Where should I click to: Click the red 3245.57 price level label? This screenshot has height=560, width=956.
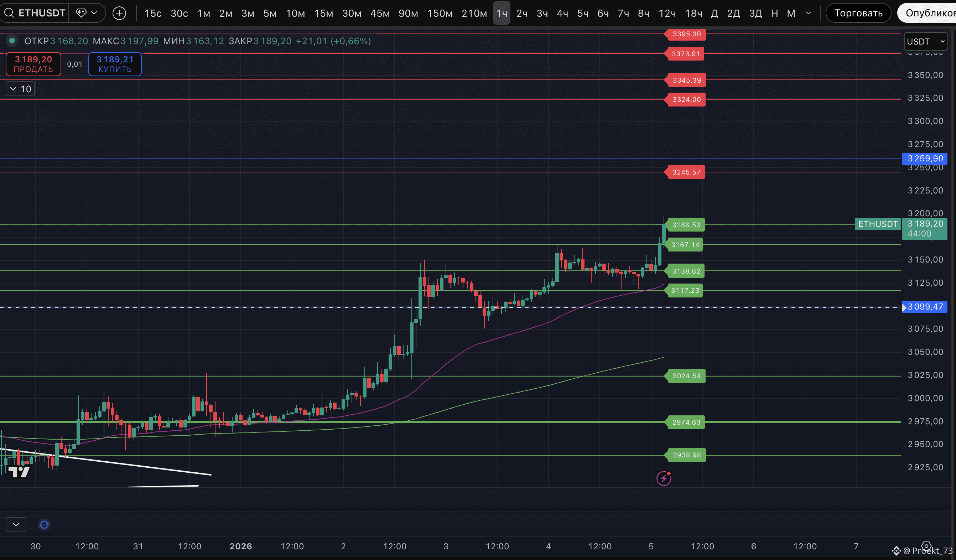pyautogui.click(x=686, y=172)
